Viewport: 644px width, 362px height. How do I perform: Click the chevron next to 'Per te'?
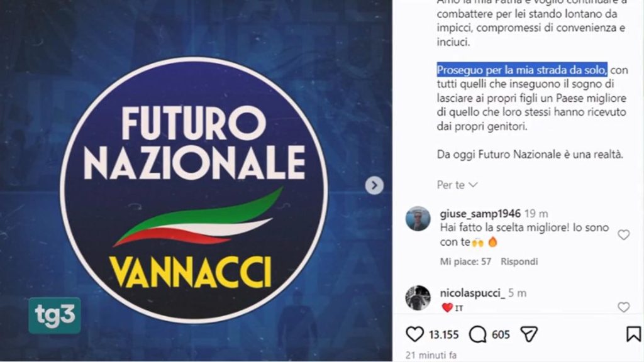click(473, 185)
